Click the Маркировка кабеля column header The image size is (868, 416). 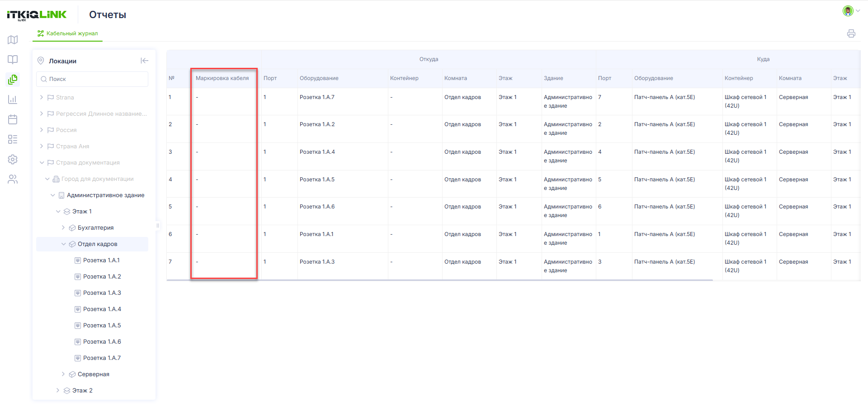coord(222,78)
